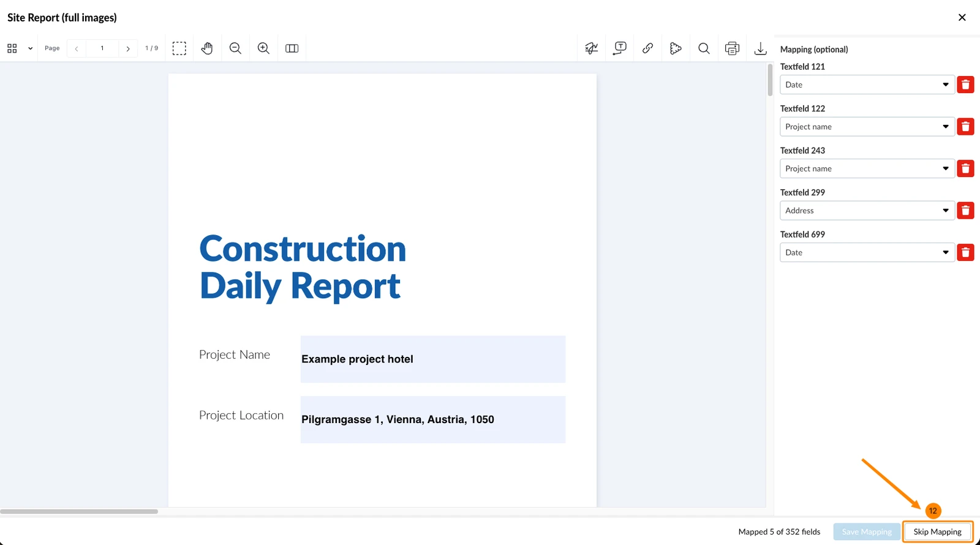Click the Save Mapping button
Screen dimensions: 980x545
(x=867, y=532)
